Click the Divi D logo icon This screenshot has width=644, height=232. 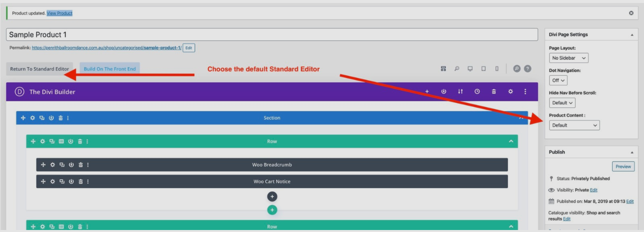point(19,92)
